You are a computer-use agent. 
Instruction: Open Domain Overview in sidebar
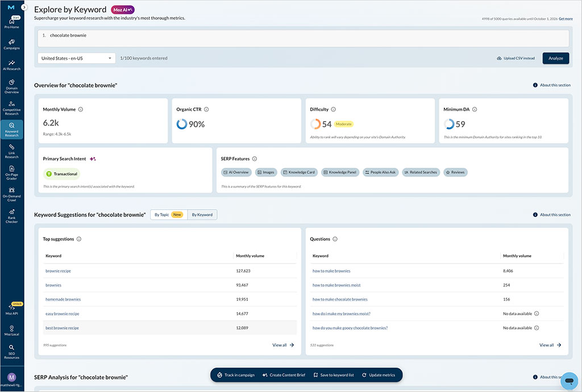[x=11, y=86]
